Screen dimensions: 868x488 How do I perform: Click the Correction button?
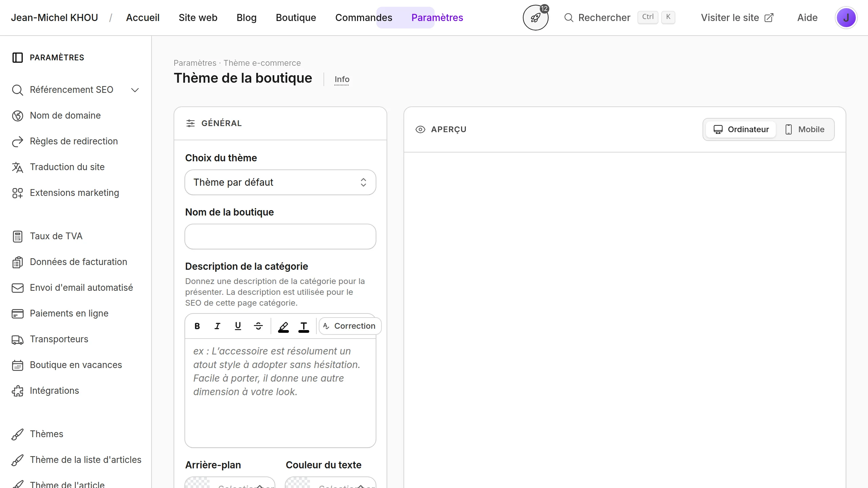[x=350, y=326]
